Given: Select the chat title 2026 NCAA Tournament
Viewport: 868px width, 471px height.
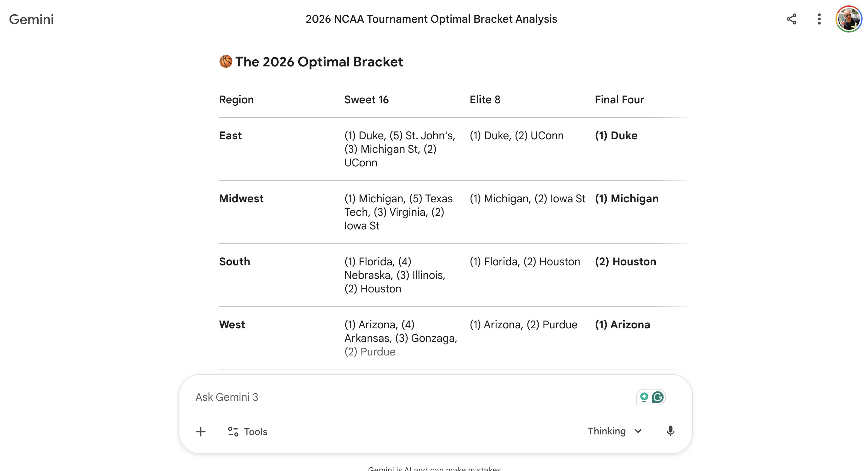Looking at the screenshot, I should (432, 19).
